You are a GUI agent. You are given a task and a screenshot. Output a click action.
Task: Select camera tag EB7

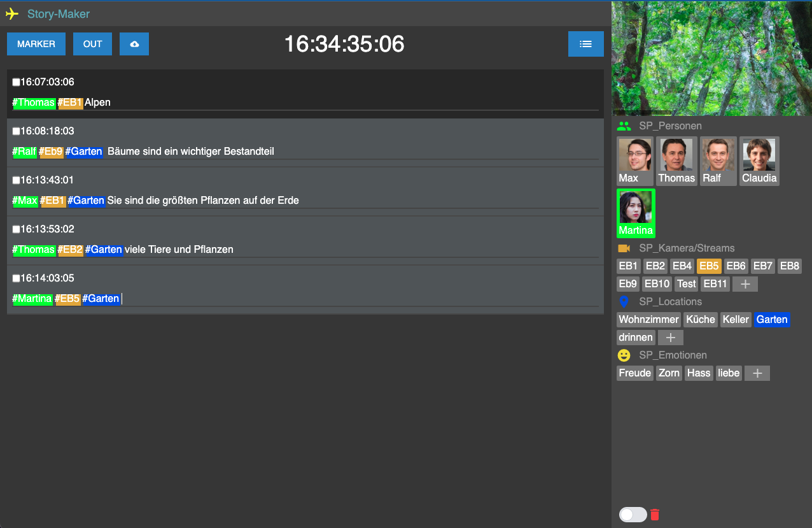(763, 266)
